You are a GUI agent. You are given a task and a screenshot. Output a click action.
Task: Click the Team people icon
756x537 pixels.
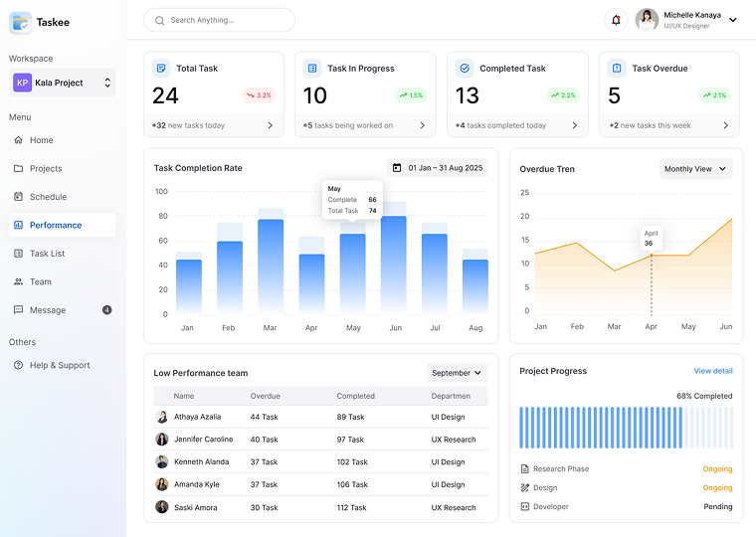(18, 281)
